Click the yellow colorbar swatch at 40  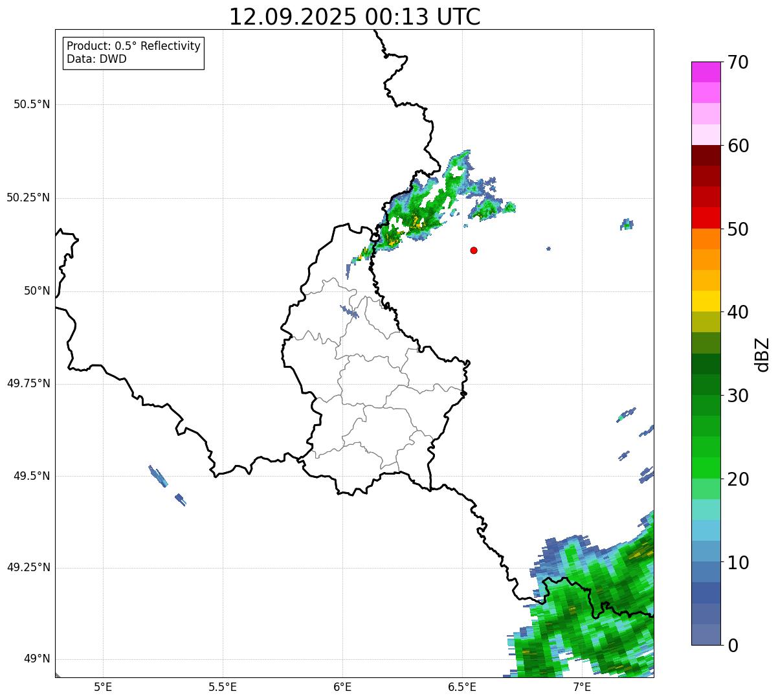[706, 301]
